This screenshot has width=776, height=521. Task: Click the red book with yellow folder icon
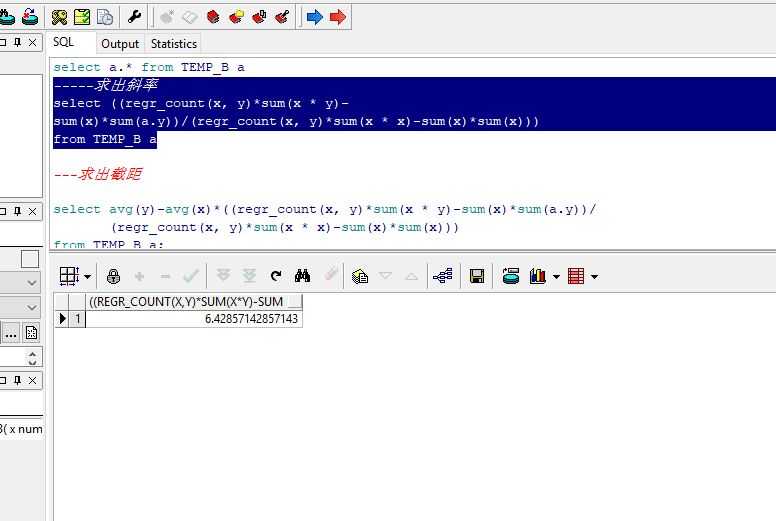pos(236,17)
